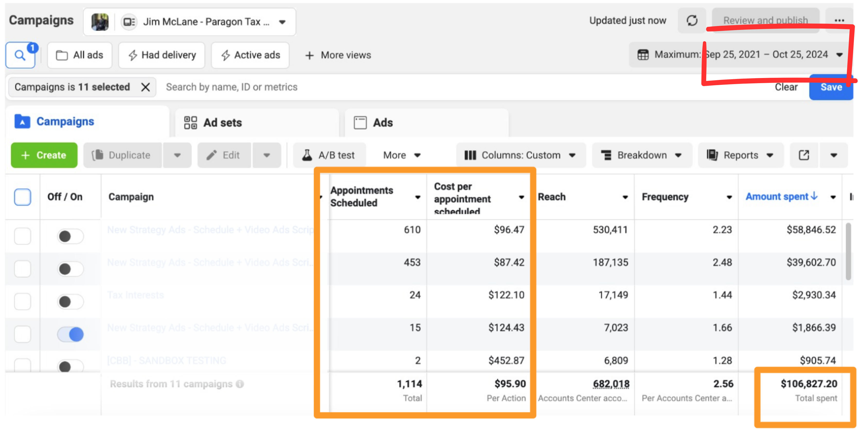
Task: Open the Reports dropdown
Action: [x=741, y=155]
